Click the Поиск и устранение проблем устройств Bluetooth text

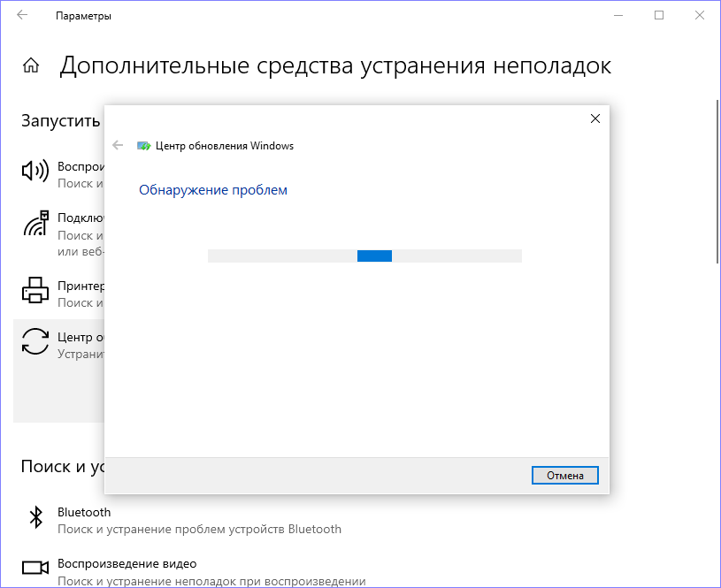[199, 529]
